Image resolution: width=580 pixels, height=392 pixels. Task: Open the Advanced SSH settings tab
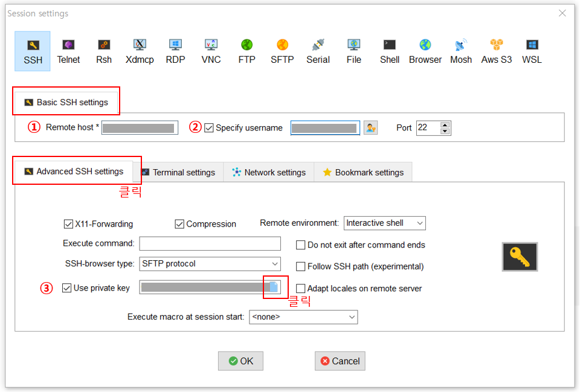[74, 172]
